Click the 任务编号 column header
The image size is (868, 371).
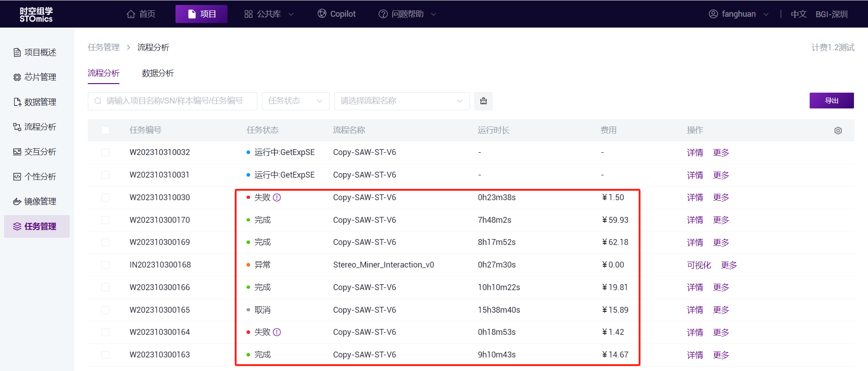click(146, 130)
